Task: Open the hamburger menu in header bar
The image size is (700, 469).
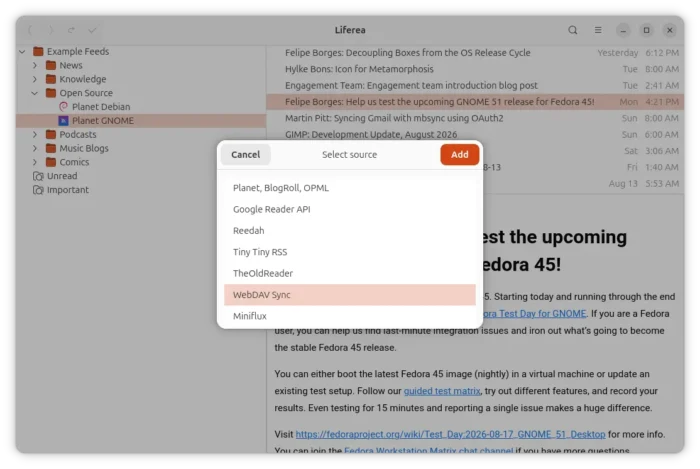Action: click(598, 30)
